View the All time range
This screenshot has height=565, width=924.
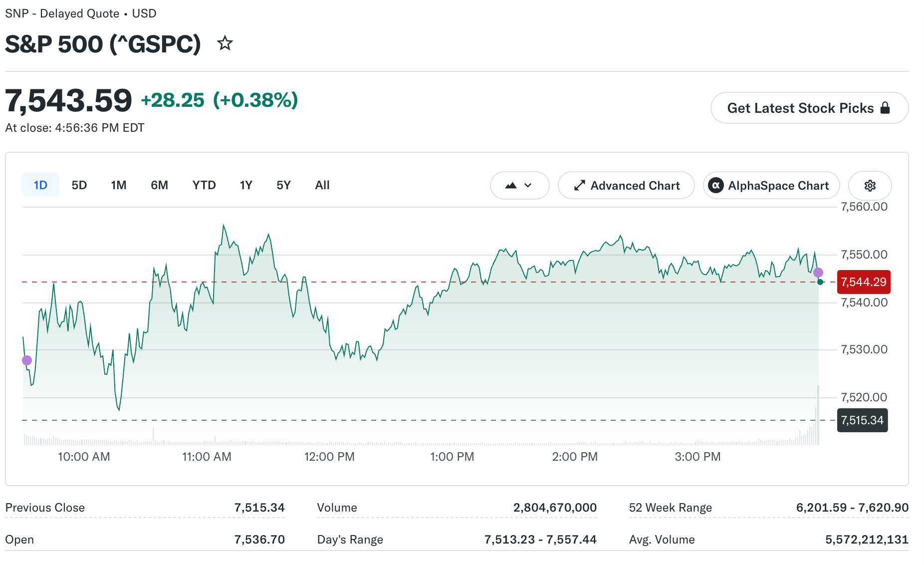(322, 185)
